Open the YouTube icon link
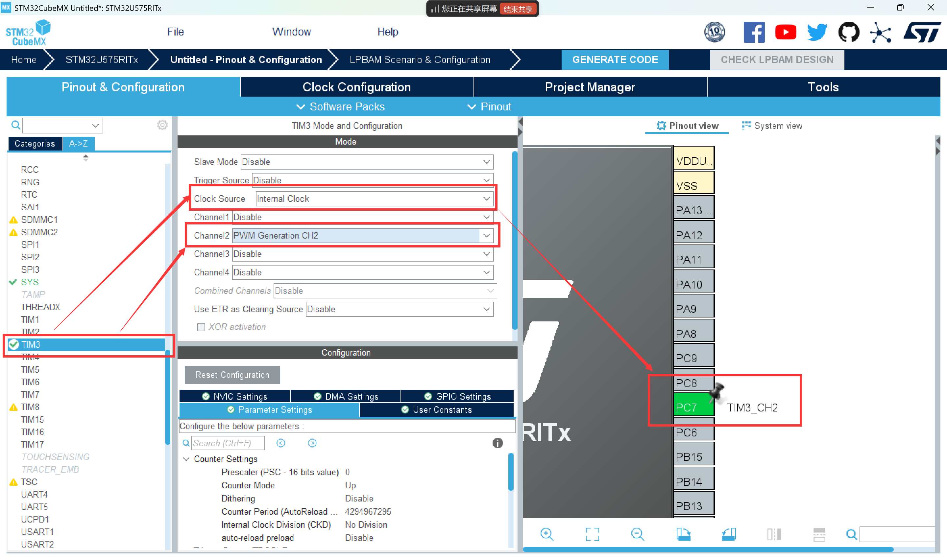Image resolution: width=947 pixels, height=560 pixels. tap(786, 32)
